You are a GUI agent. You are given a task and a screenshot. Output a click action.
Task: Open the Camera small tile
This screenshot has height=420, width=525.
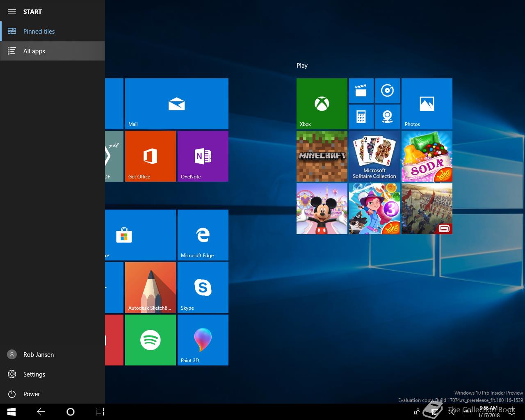tap(388, 117)
